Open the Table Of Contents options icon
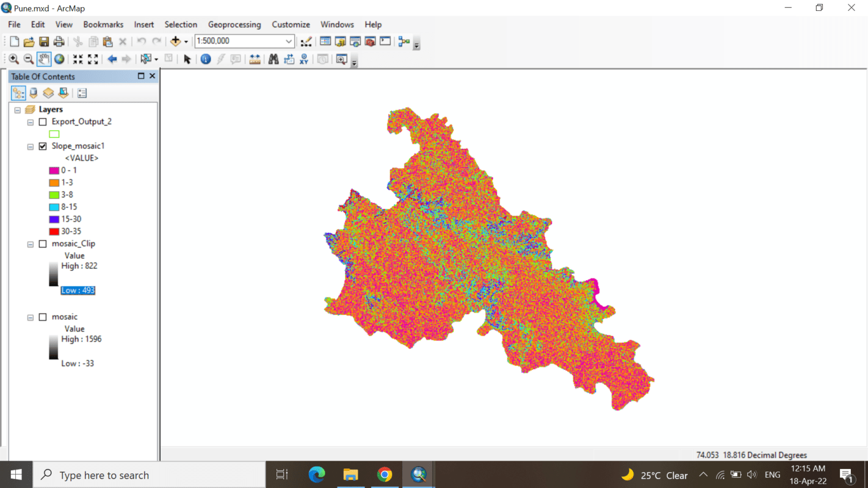Viewport: 868px width, 488px height. pos(81,92)
